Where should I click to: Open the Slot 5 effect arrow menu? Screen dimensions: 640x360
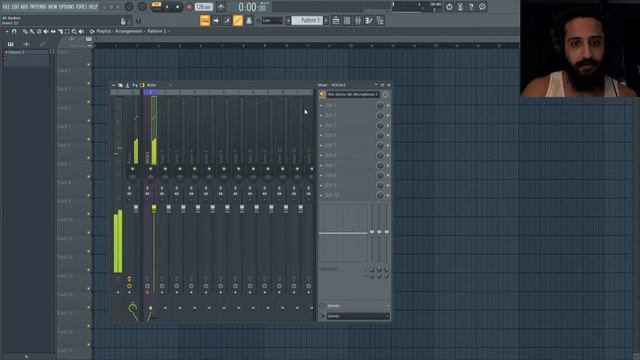click(x=321, y=145)
